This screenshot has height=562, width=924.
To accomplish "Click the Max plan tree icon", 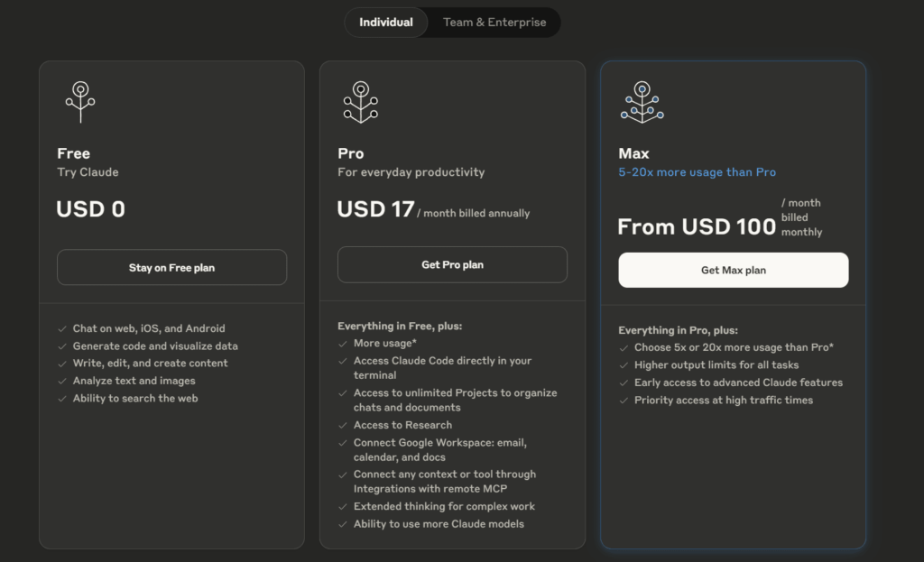I will click(642, 102).
